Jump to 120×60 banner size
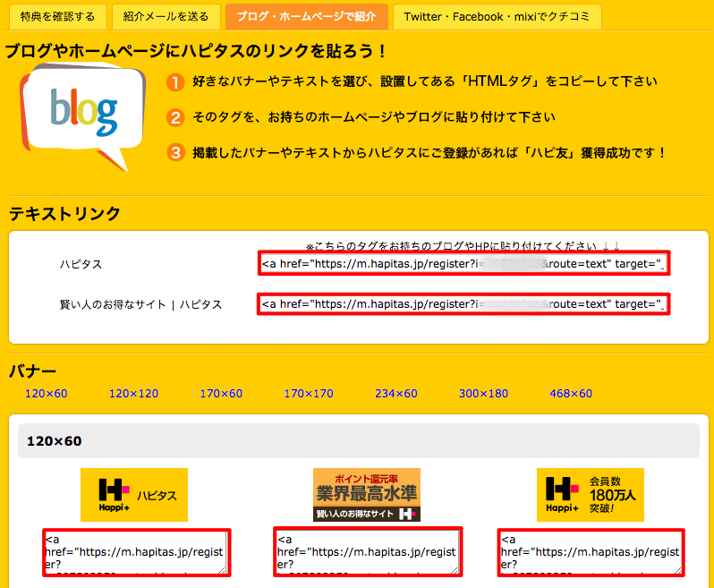This screenshot has width=714, height=588. pos(46,394)
